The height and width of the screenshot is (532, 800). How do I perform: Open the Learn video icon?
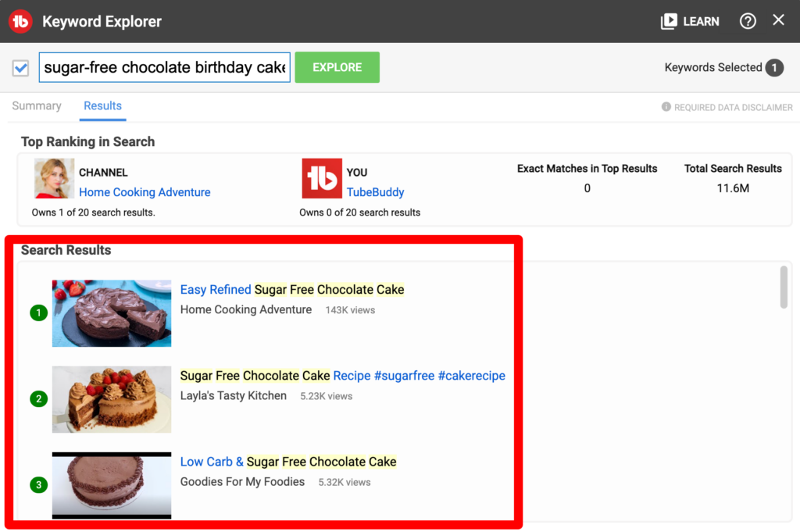[x=669, y=21]
